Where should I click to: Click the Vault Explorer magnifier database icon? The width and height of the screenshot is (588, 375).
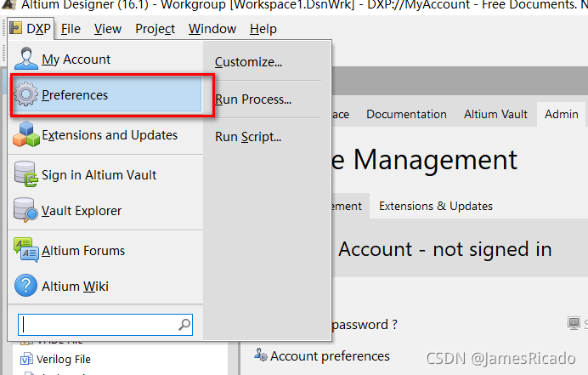25,210
